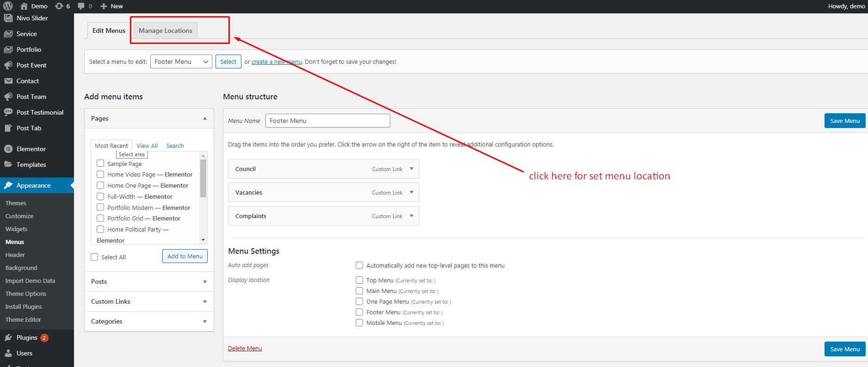Click pages list scrollbar down arrow
The height and width of the screenshot is (367, 868).
(x=203, y=240)
